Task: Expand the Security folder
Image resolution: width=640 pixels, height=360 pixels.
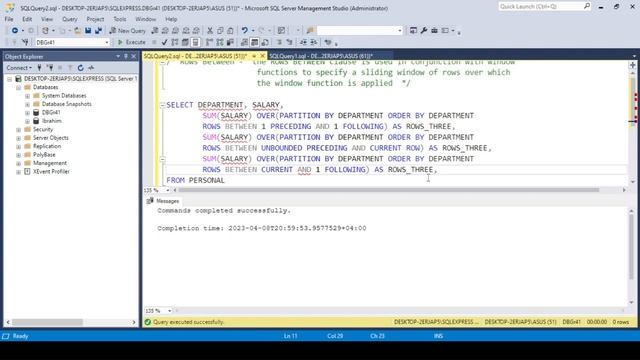Action: (18, 129)
